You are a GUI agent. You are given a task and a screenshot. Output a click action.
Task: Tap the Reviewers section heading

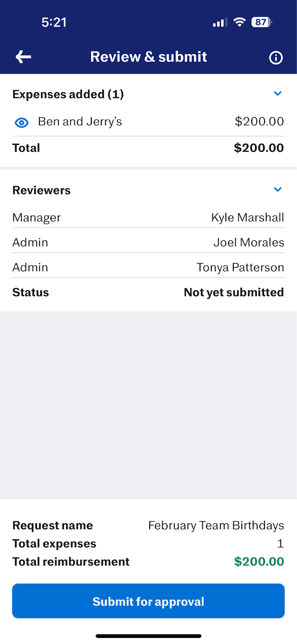pos(41,190)
